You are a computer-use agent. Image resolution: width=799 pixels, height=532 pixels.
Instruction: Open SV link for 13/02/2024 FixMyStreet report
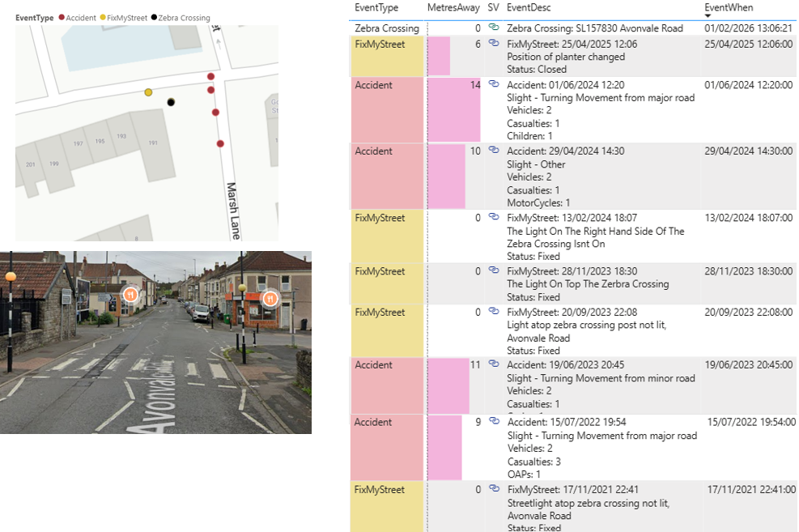[494, 218]
